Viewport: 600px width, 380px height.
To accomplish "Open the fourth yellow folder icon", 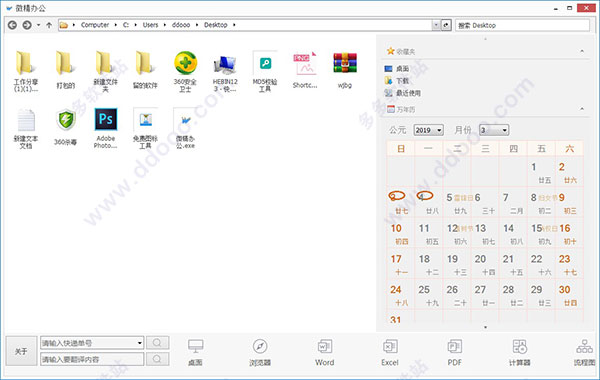I will pyautogui.click(x=145, y=70).
